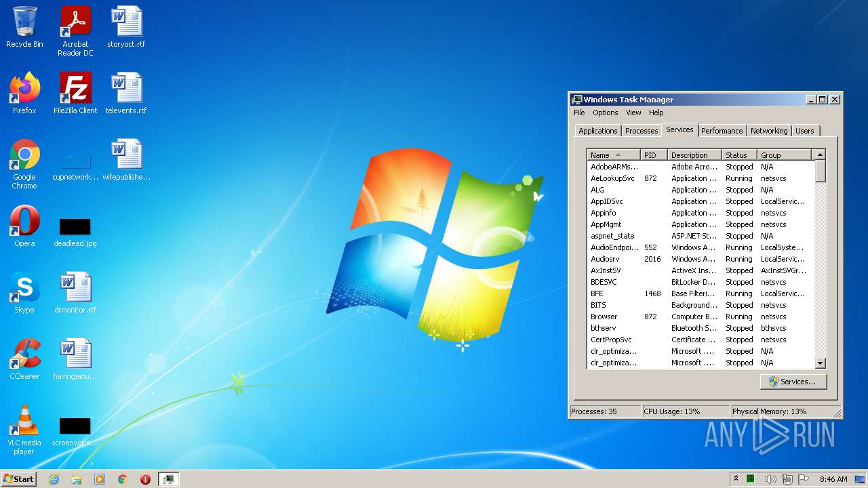Open the Opera browser desktop shortcut
This screenshot has height=488, width=868.
(24, 226)
